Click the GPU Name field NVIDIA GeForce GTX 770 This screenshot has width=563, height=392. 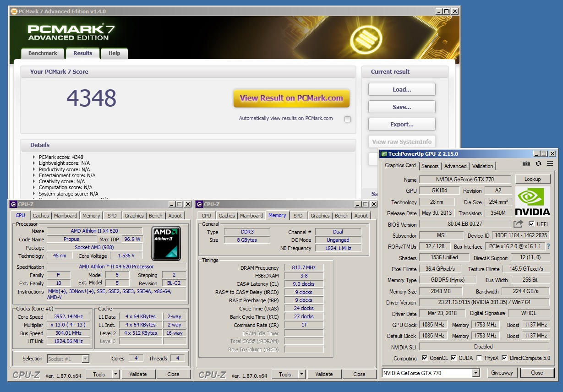465,180
